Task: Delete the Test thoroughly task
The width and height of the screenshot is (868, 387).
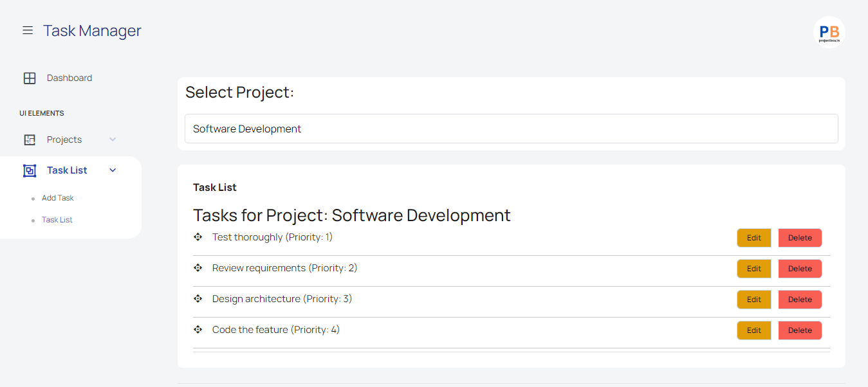Action: coord(800,238)
